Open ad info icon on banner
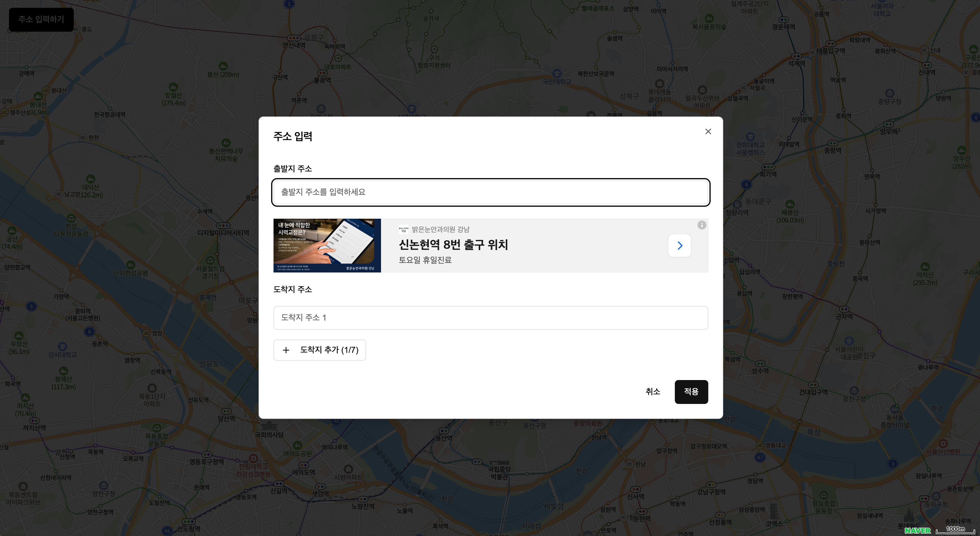The width and height of the screenshot is (980, 536). (702, 225)
